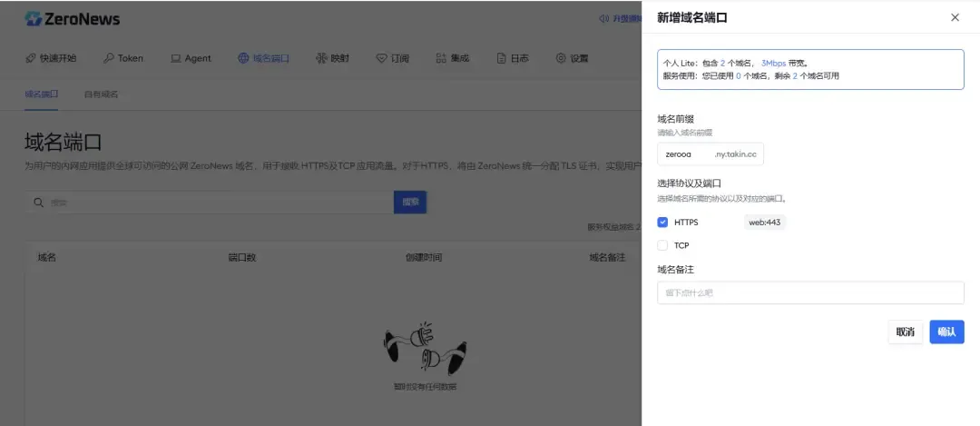Confirm with the 确认 button
The width and height of the screenshot is (980, 426).
point(946,332)
